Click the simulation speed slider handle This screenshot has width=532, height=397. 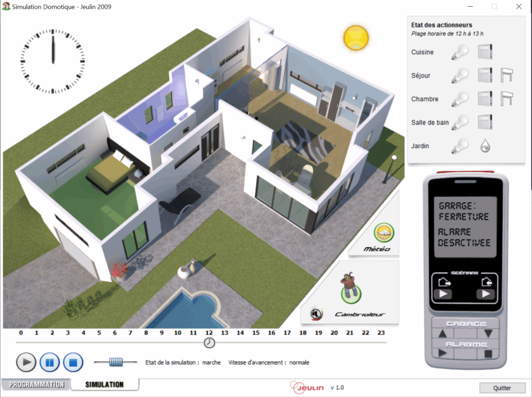pyautogui.click(x=115, y=362)
